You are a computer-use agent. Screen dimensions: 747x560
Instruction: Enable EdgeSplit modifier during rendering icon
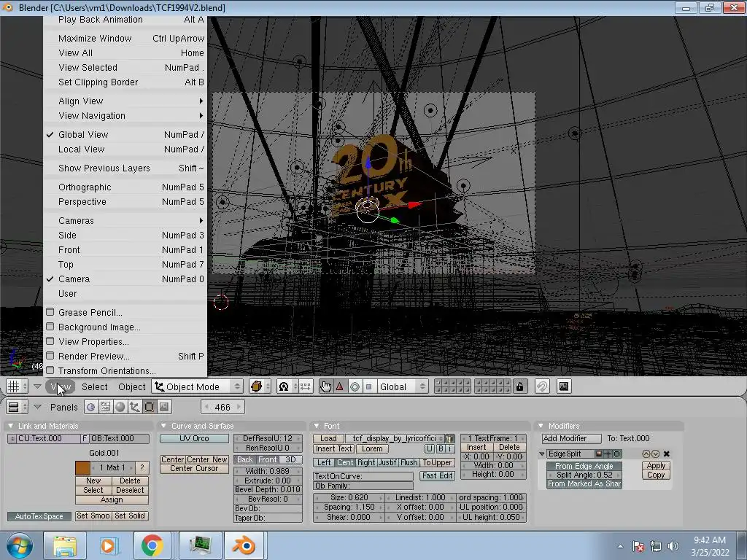[599, 454]
